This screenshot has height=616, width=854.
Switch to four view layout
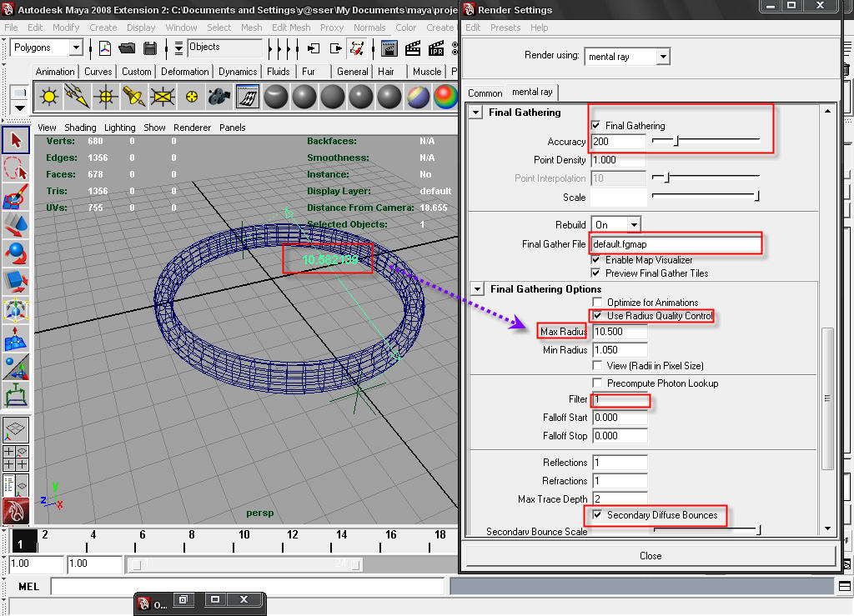coord(16,458)
